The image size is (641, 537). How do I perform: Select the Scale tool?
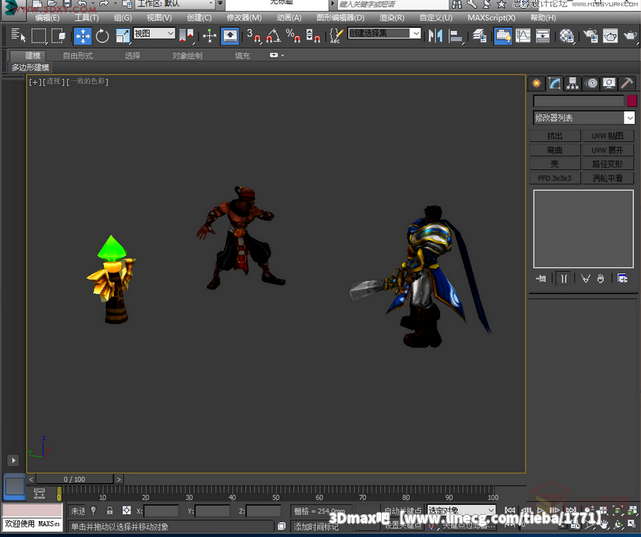(x=123, y=36)
